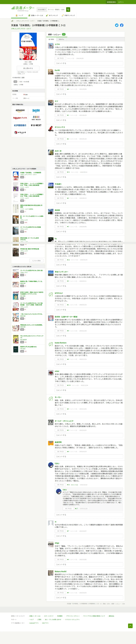Select the ネタバレ review tab
The image size is (136, 644).
point(61,39)
